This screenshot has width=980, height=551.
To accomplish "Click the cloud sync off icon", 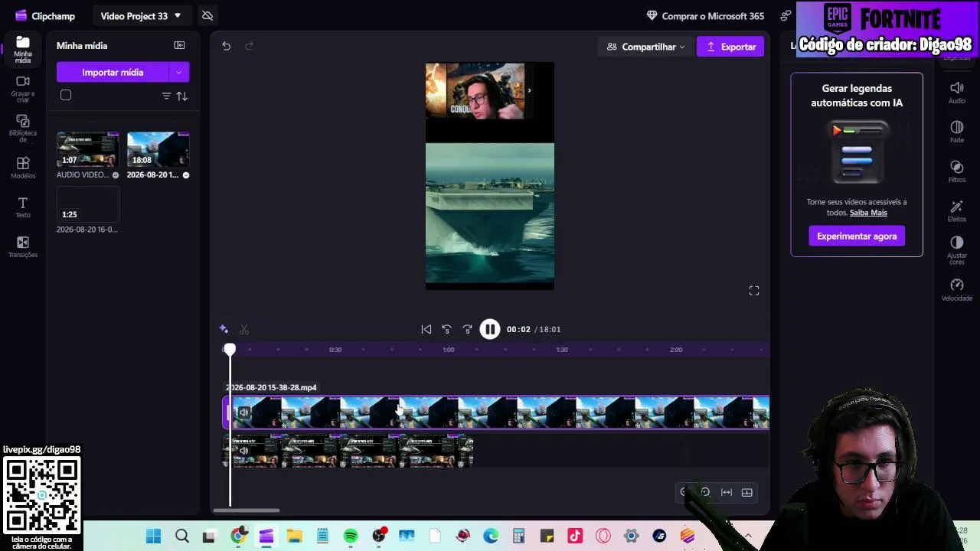I will pos(207,15).
